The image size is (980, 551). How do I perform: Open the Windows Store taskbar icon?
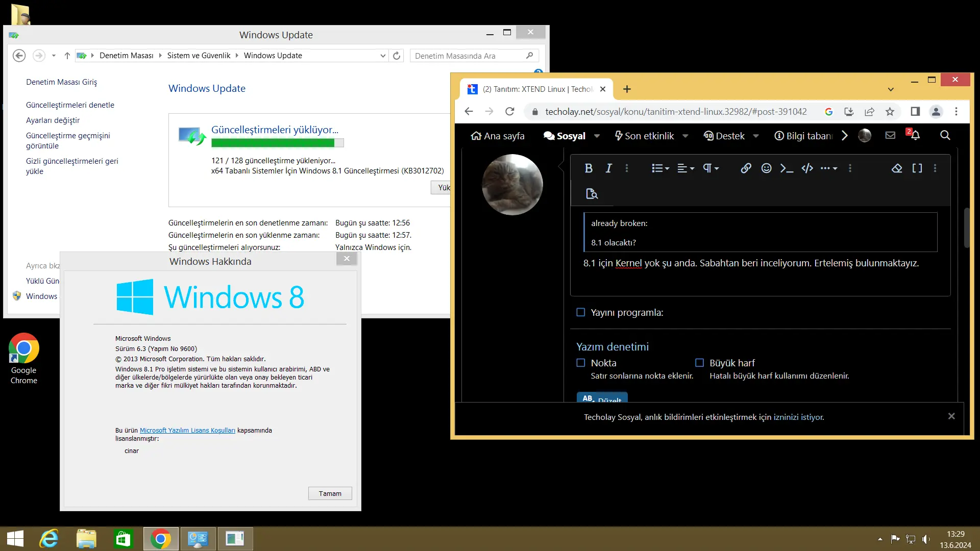[x=123, y=539]
